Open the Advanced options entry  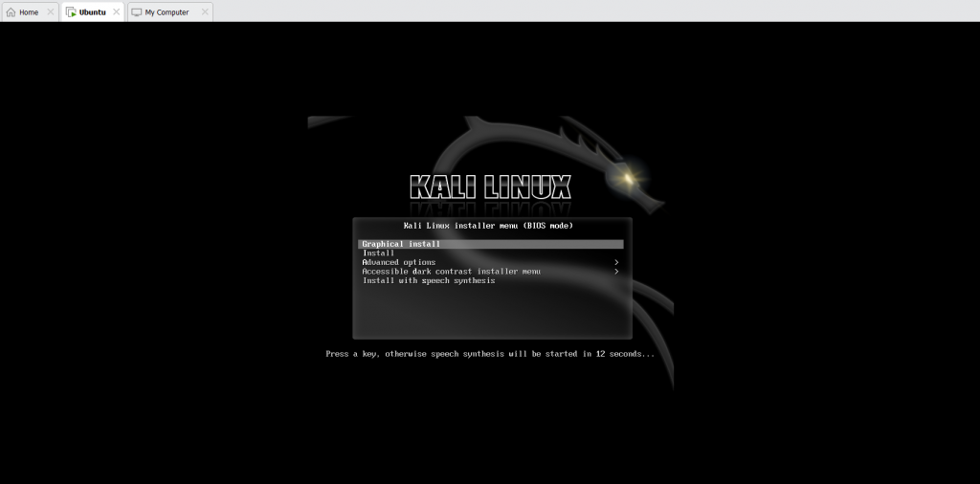(x=491, y=262)
